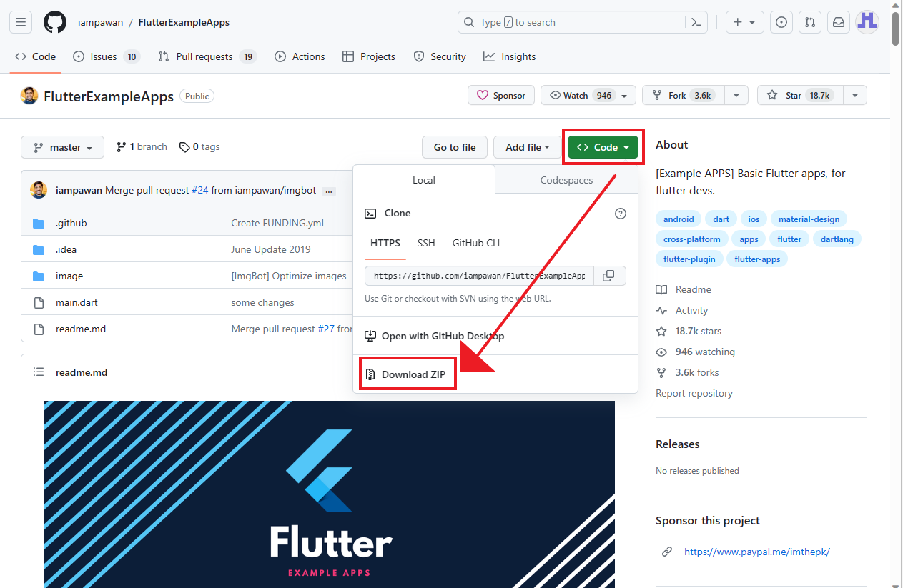The height and width of the screenshot is (588, 903).
Task: Click the pull requests icon in top bar
Action: coord(809,22)
